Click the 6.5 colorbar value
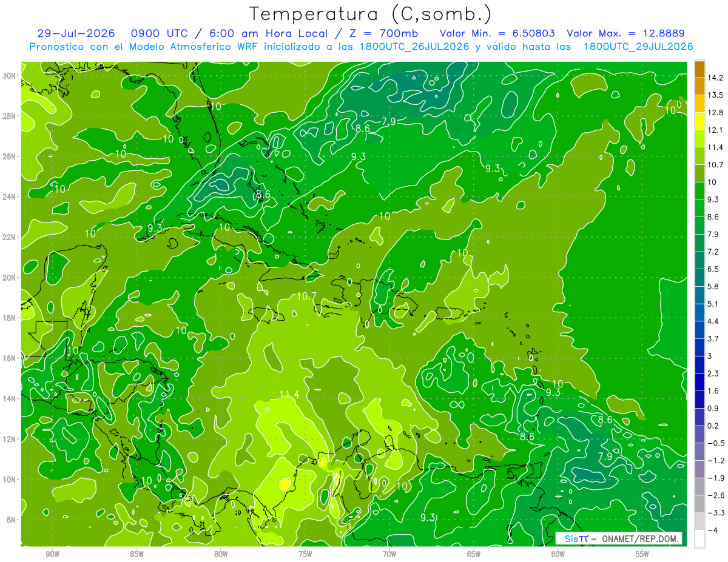The height and width of the screenshot is (562, 728). tap(713, 269)
